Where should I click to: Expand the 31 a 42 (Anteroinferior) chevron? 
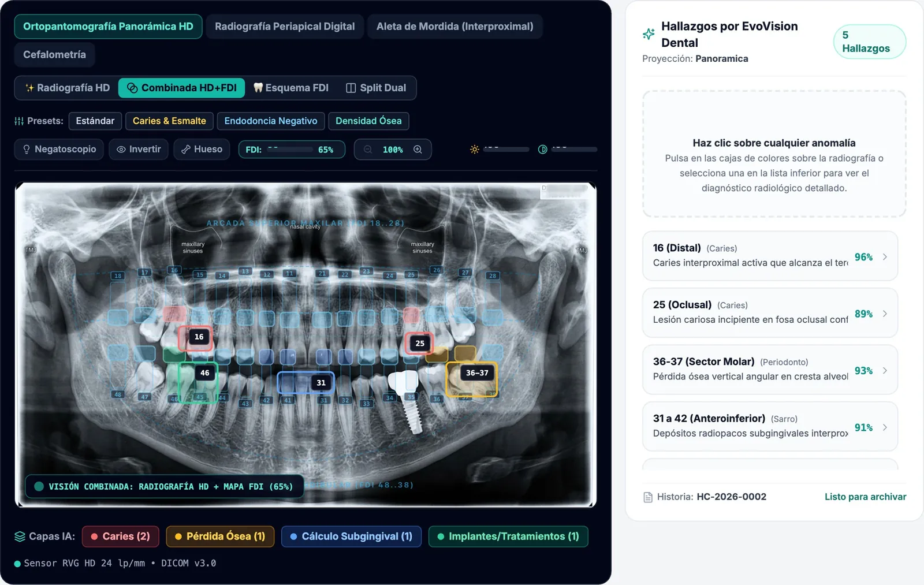coord(885,427)
